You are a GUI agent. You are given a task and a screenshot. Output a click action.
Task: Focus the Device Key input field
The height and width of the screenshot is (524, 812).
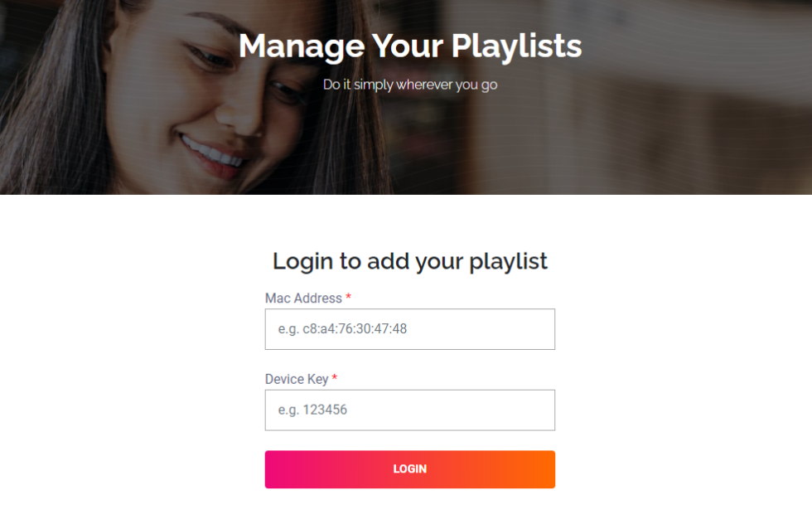click(409, 410)
